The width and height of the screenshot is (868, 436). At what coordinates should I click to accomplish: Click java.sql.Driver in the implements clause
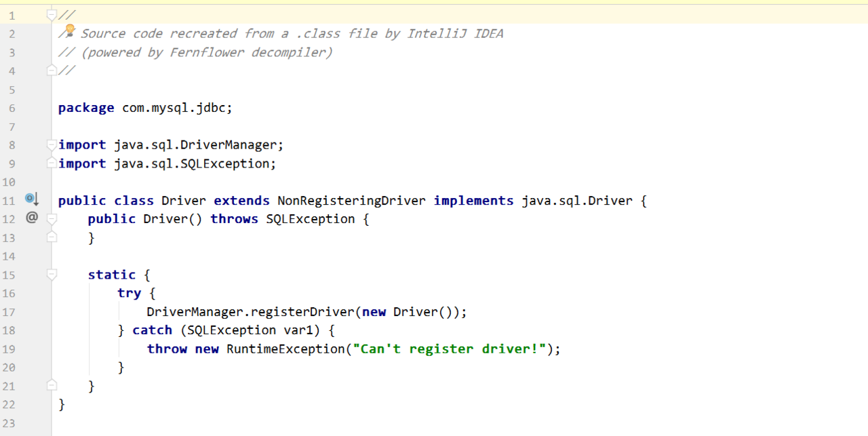click(x=577, y=201)
